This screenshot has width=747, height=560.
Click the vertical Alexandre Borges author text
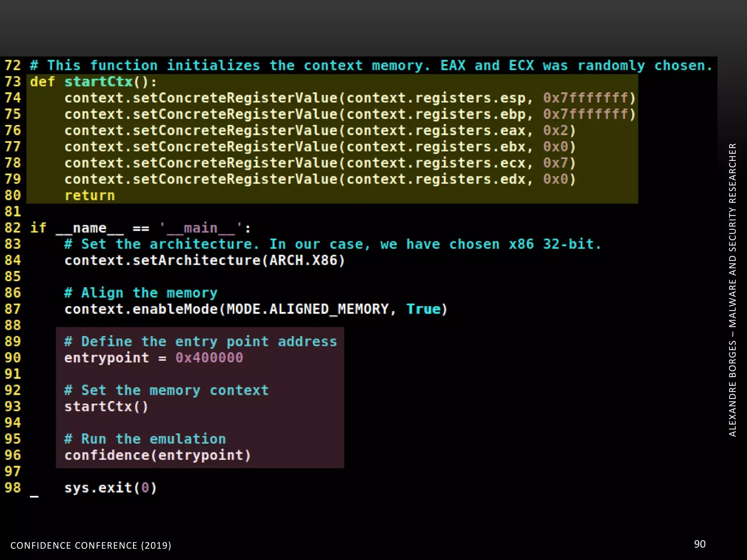(732, 290)
